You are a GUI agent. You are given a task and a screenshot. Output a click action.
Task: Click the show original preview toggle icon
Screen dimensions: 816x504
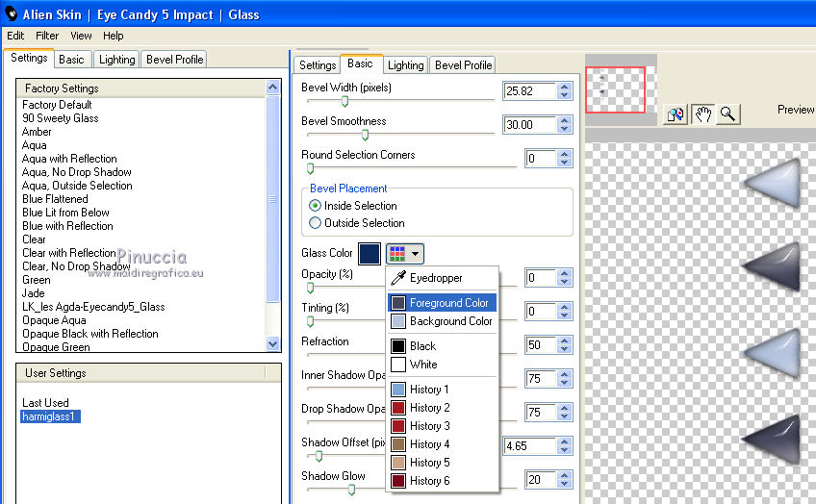pos(676,113)
